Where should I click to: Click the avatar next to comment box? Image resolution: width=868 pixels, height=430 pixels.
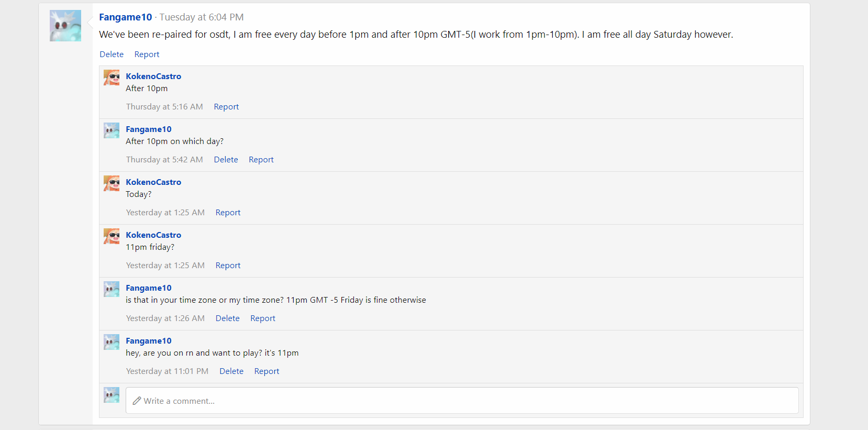[x=112, y=395]
